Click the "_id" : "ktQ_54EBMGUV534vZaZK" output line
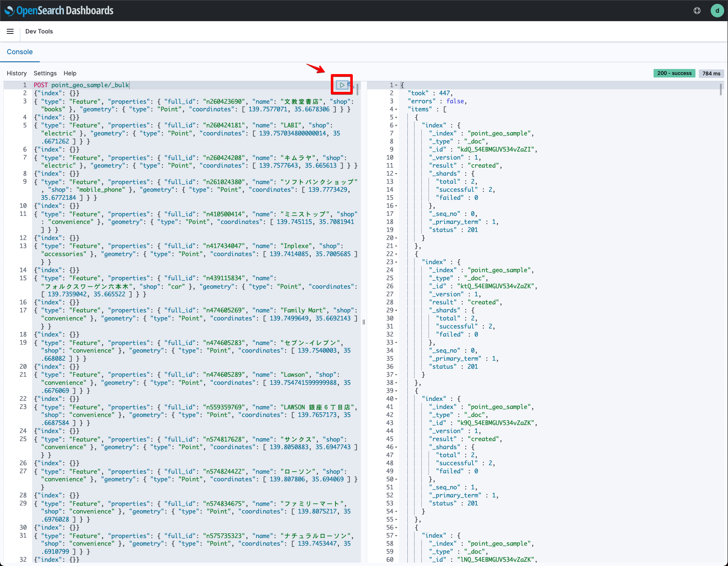 click(x=483, y=286)
